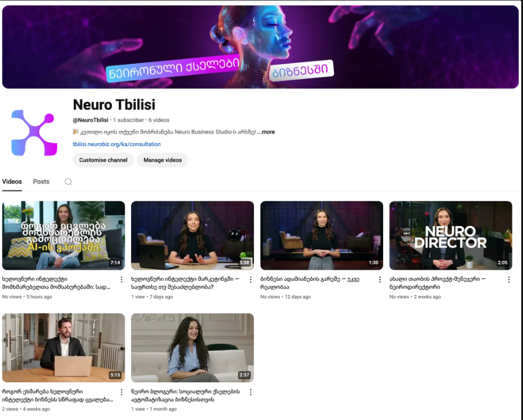Click the Neuro Tbilisi channel name heading
Viewport: 523px width, 420px height.
coord(114,104)
